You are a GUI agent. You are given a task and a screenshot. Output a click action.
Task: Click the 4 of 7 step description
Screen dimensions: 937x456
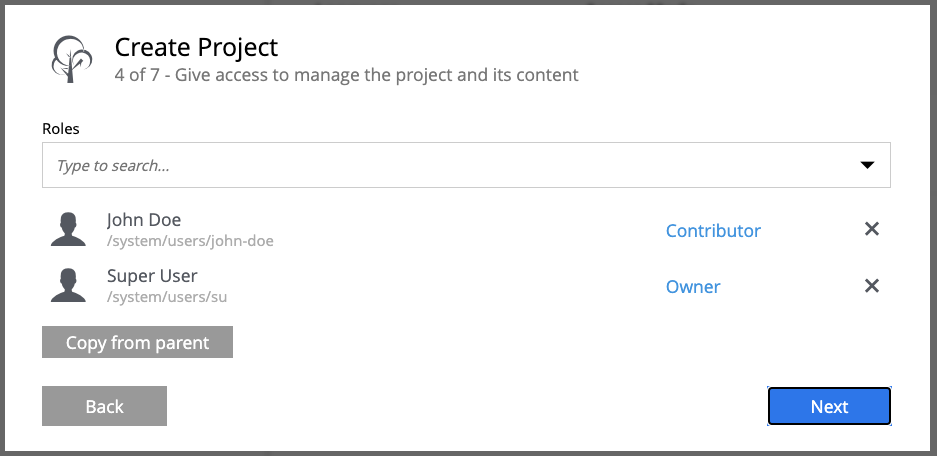coord(346,75)
